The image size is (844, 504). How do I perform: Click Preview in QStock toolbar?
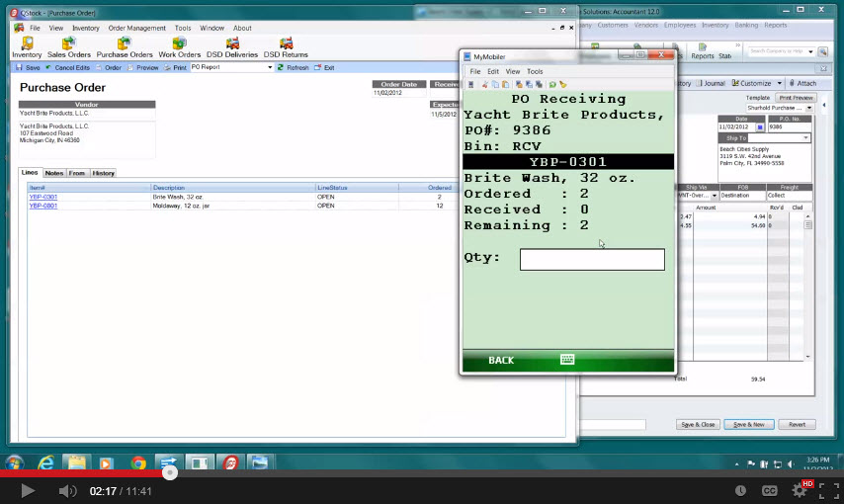pyautogui.click(x=142, y=67)
